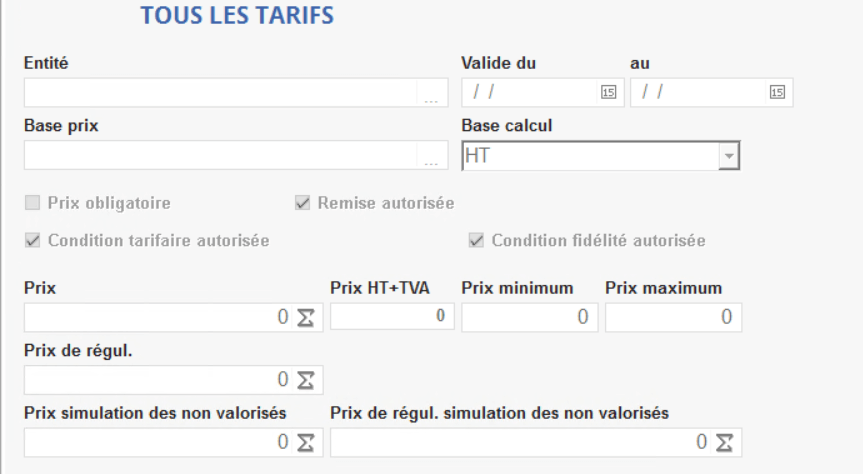Expand the Base calcul dropdown arrow
Image resolution: width=863 pixels, height=474 pixels.
tap(729, 156)
